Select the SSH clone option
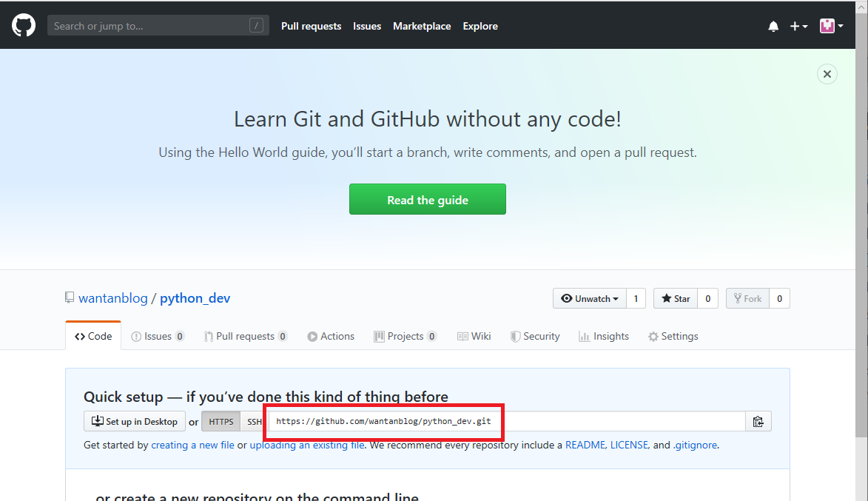 pyautogui.click(x=254, y=421)
